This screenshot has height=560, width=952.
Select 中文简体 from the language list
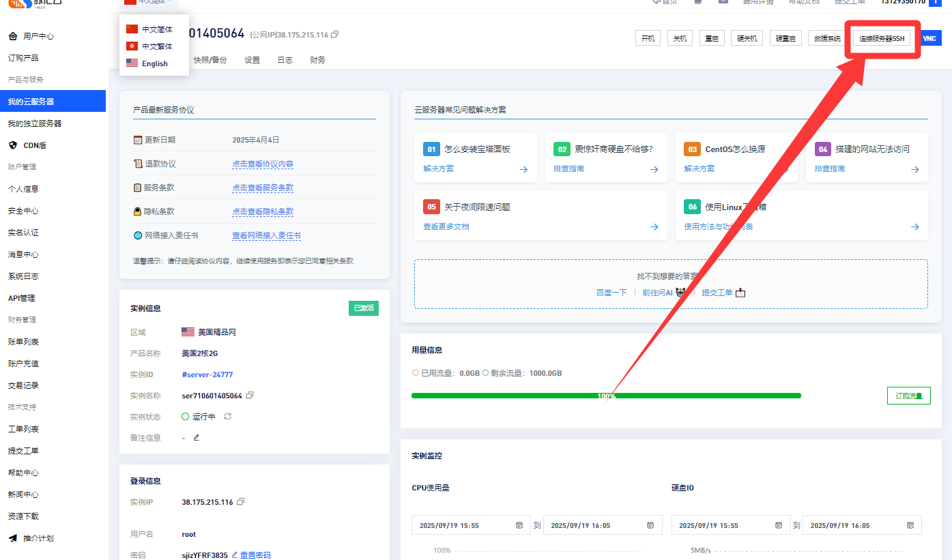click(x=157, y=29)
